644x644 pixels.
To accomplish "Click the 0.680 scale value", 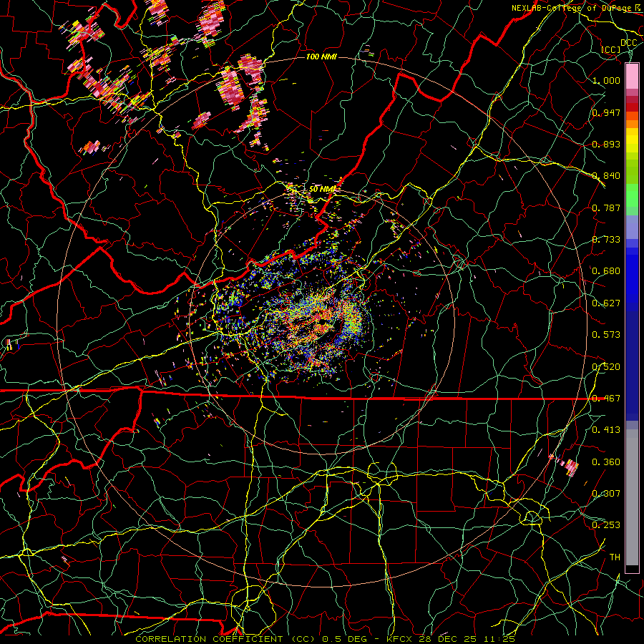I will pyautogui.click(x=606, y=271).
